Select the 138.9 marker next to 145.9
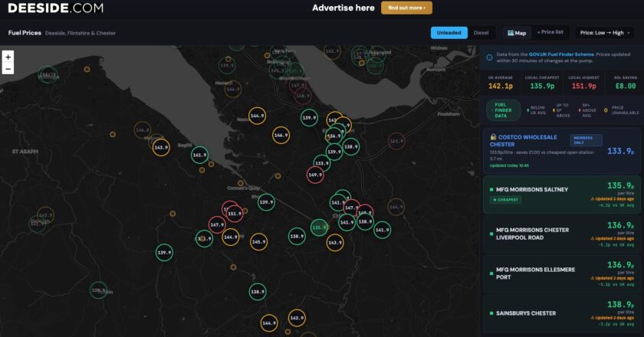The width and height of the screenshot is (644, 337). pyautogui.click(x=297, y=237)
